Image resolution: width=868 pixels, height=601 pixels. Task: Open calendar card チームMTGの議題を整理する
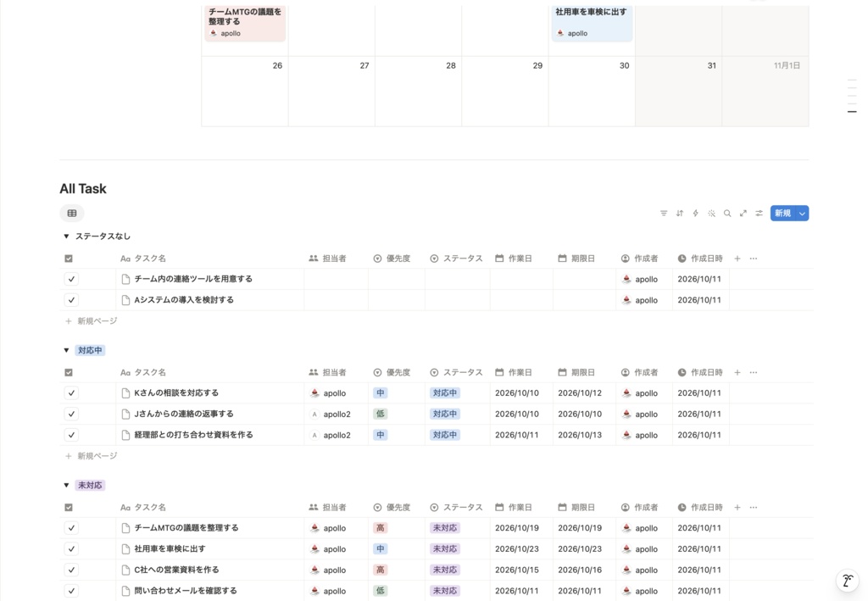coord(245,23)
